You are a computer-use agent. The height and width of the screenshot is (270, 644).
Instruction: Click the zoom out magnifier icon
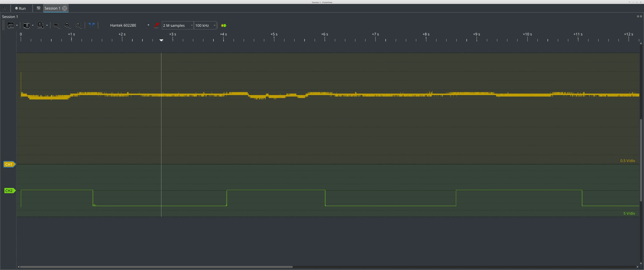pyautogui.click(x=68, y=25)
